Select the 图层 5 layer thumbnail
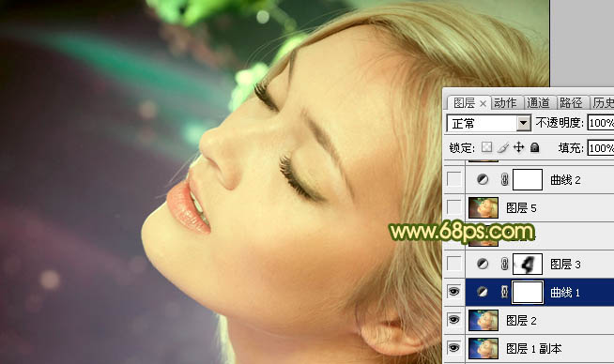 tap(484, 207)
